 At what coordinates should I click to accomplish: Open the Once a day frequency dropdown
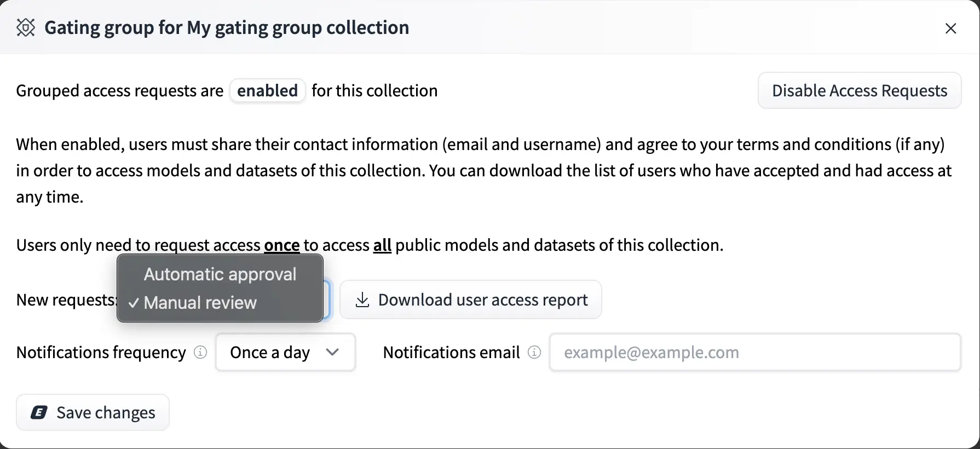point(285,352)
